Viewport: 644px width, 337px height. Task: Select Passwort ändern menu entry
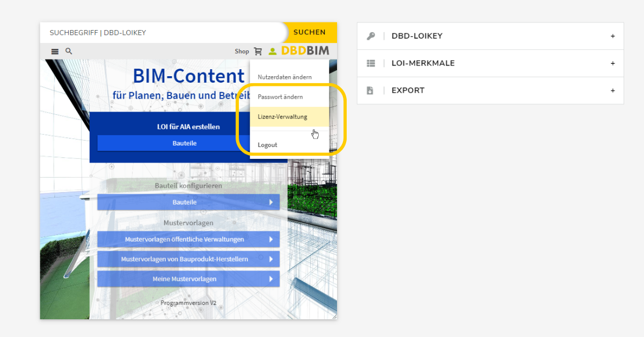[289, 97]
